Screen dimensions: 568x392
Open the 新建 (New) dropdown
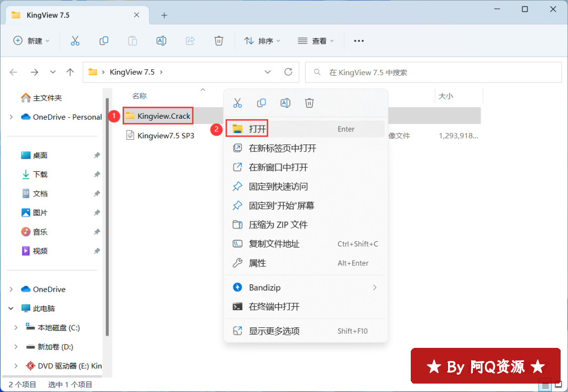(31, 41)
